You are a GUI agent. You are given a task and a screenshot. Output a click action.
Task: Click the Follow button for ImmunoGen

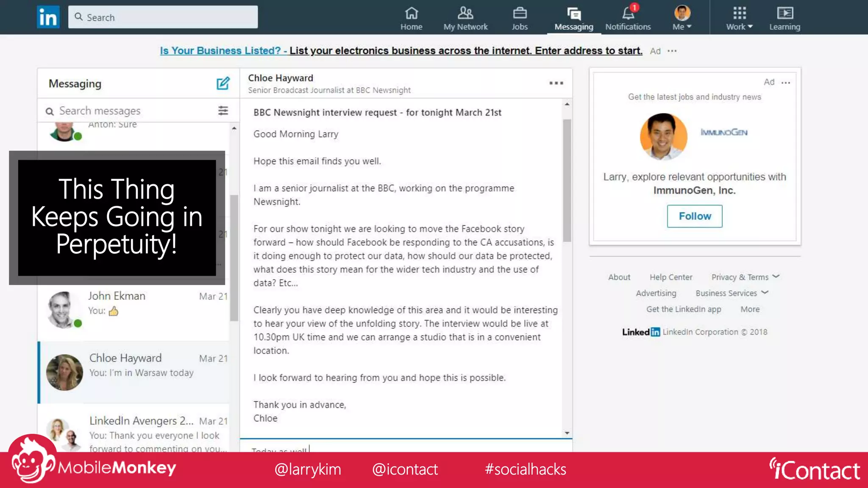(695, 216)
